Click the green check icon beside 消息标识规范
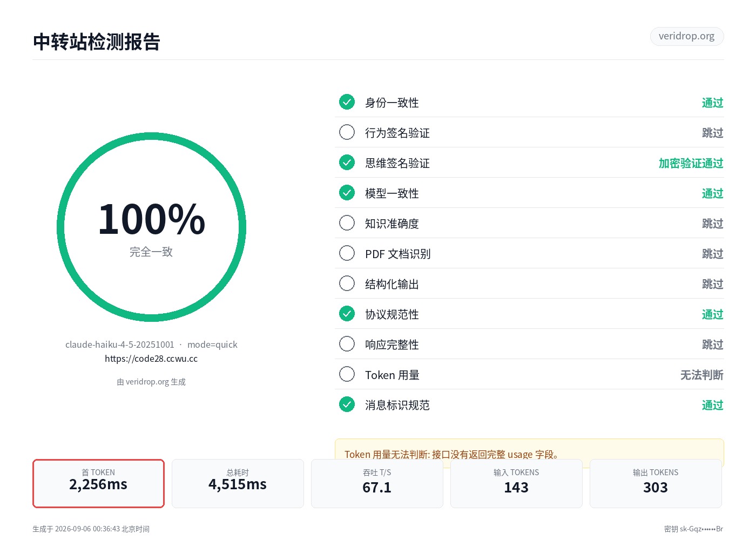 point(347,404)
